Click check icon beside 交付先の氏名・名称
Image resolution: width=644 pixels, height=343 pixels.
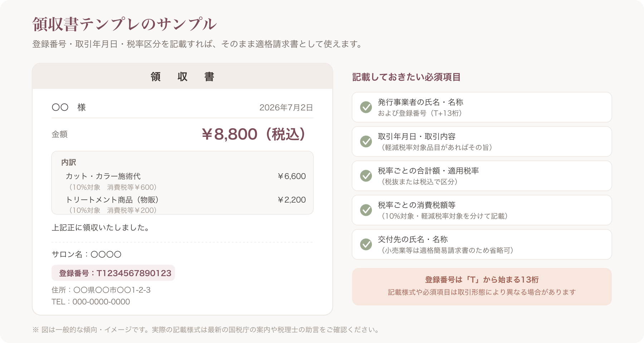tap(366, 244)
